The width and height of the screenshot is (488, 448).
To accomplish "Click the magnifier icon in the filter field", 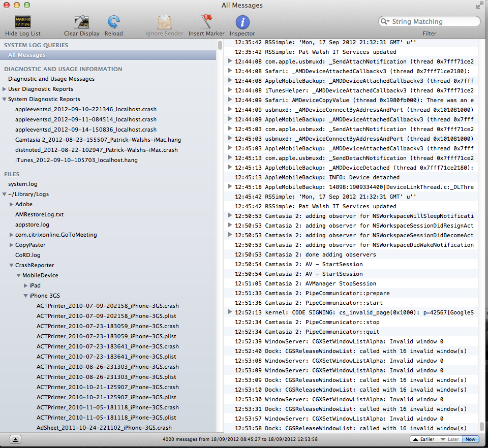I will tap(385, 21).
